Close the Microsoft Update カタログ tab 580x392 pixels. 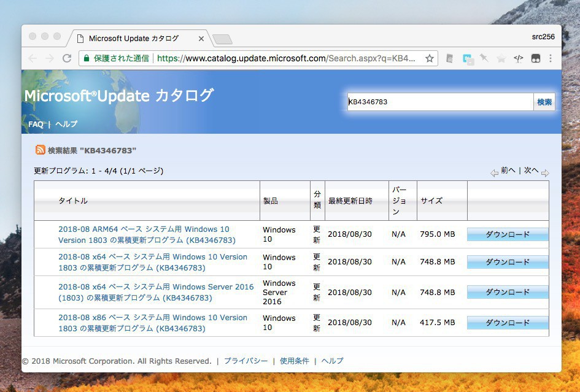(x=201, y=39)
